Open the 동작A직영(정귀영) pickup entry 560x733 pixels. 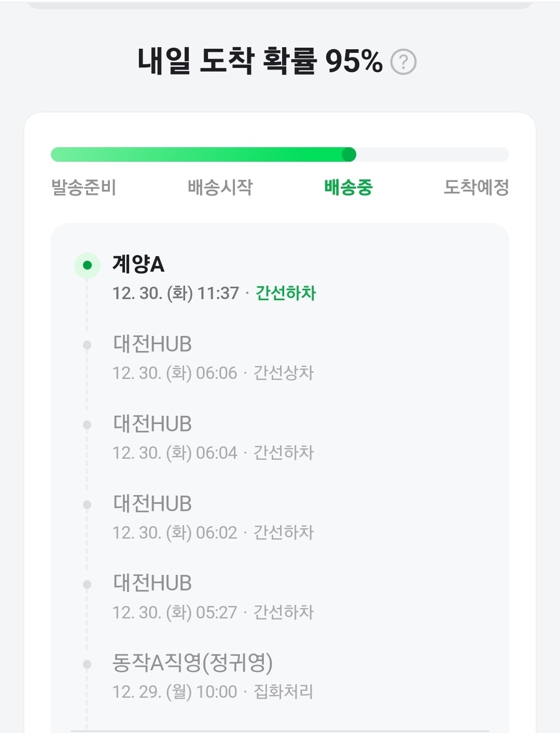(192, 663)
